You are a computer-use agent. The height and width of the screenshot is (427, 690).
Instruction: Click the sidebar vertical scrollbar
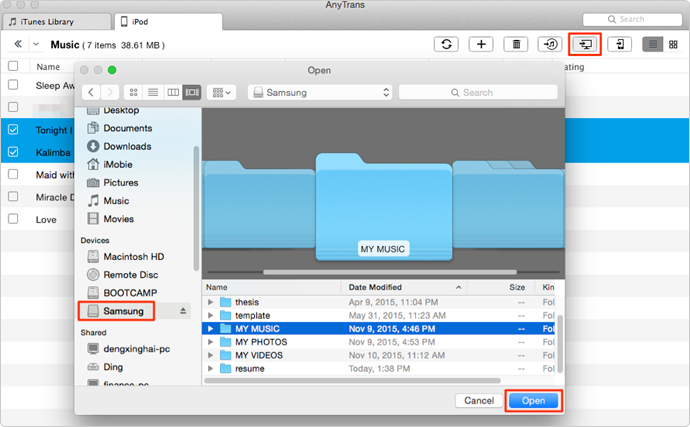coord(196,208)
